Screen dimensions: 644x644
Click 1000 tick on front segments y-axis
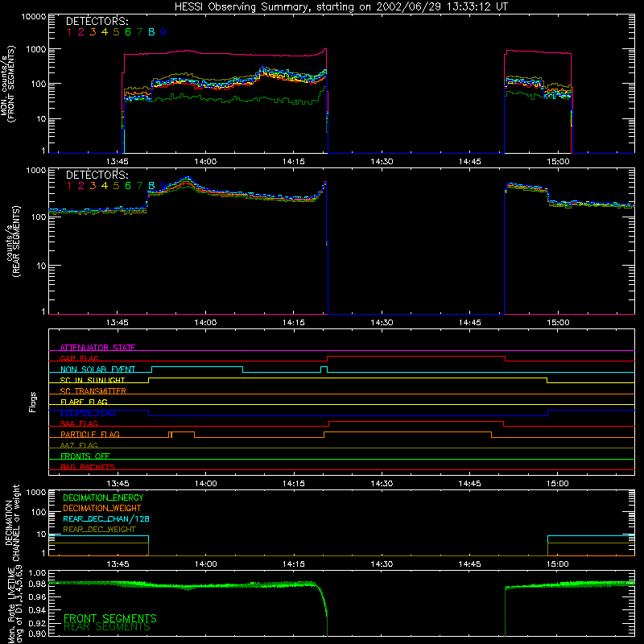coord(36,49)
